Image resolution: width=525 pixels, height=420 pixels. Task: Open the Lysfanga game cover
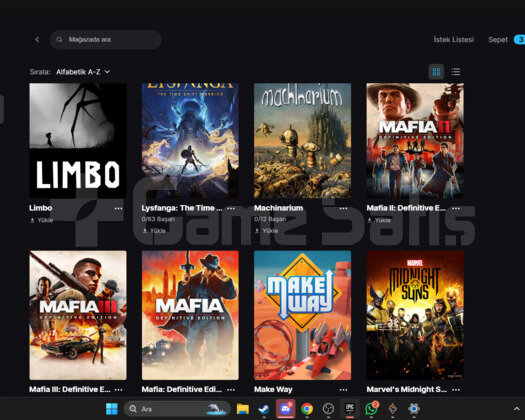190,140
